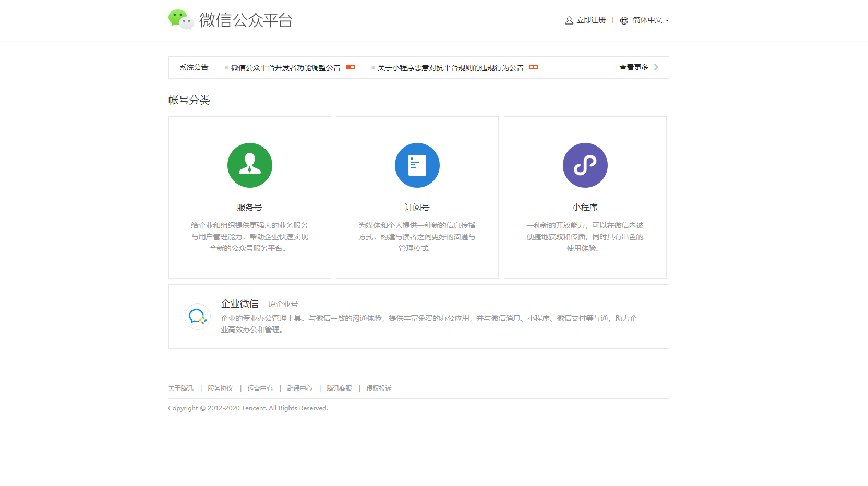Open the 辟谣中心 footer link
The height and width of the screenshot is (486, 868).
(299, 388)
